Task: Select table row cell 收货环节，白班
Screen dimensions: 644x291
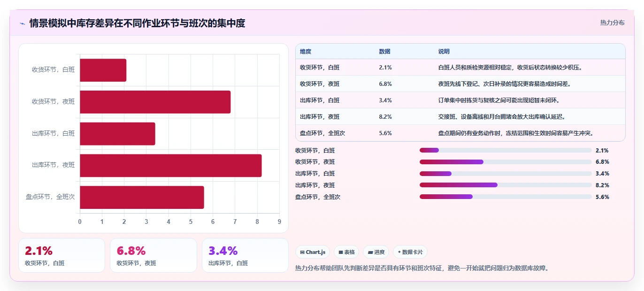Action: click(320, 68)
